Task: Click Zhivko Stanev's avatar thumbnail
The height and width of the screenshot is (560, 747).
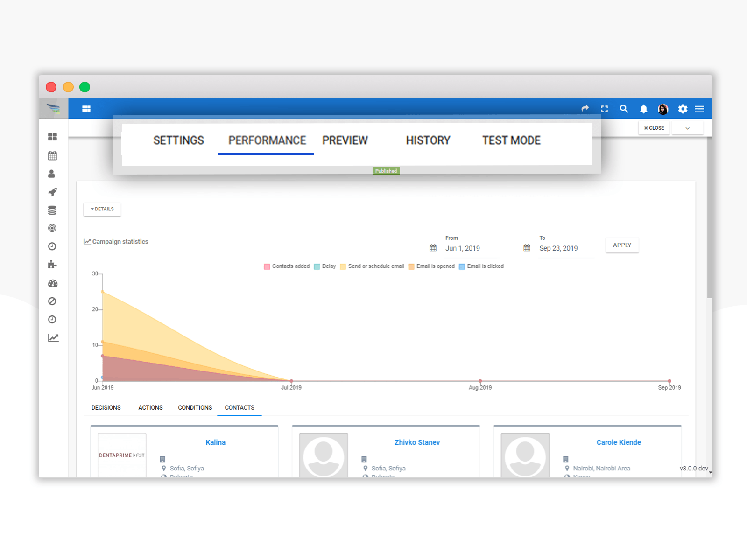Action: tap(324, 455)
